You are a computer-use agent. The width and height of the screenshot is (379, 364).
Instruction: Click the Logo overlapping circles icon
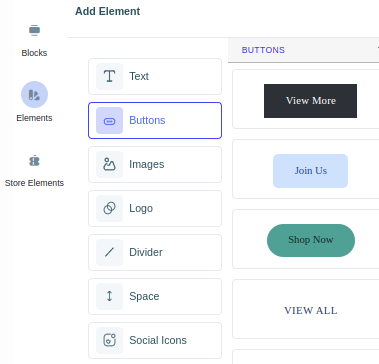click(109, 208)
